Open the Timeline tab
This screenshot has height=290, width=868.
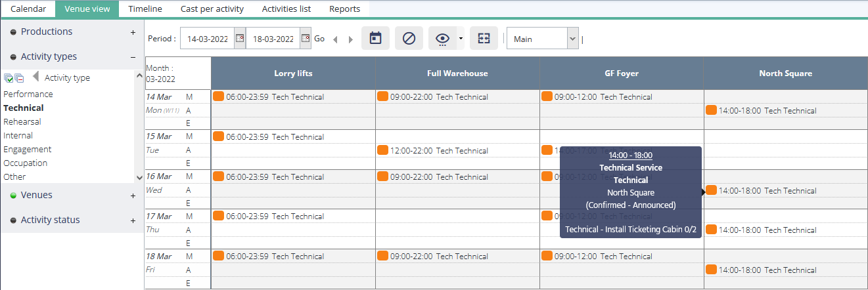pyautogui.click(x=145, y=9)
